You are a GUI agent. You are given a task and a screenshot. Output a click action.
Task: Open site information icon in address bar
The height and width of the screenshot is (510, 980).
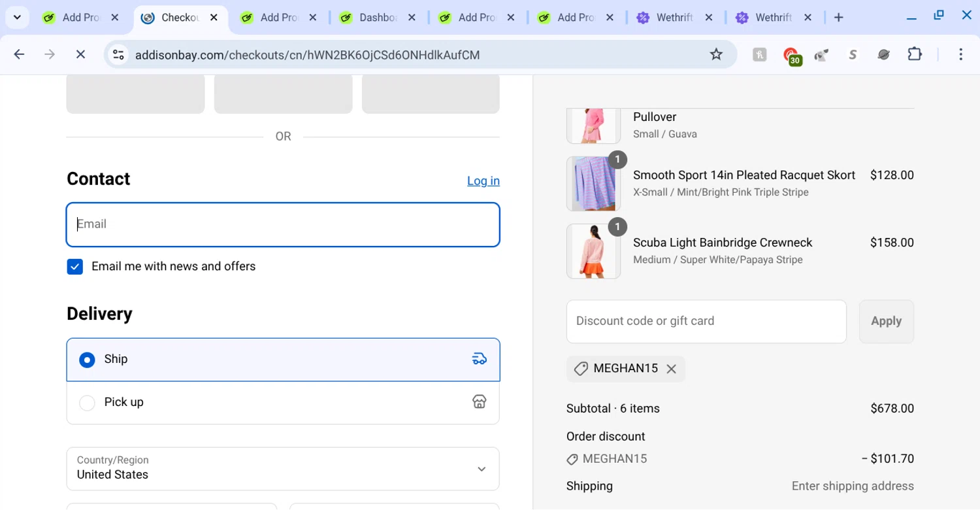click(x=118, y=55)
